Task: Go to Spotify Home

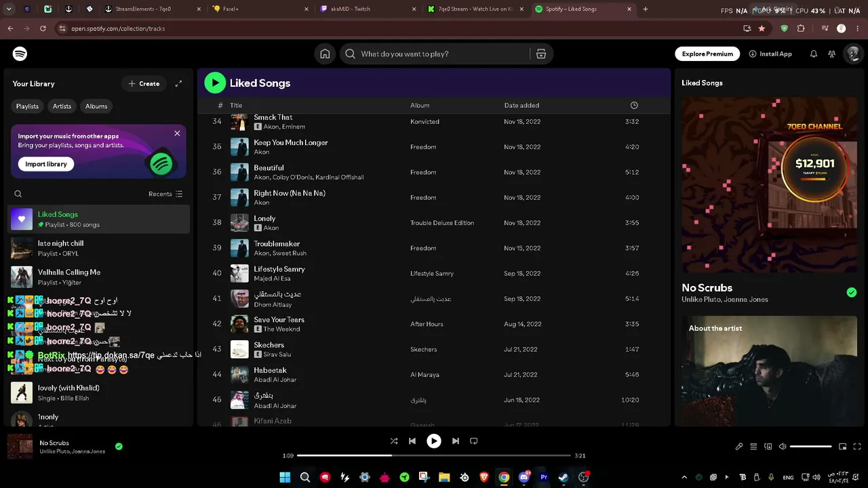Action: 325,54
